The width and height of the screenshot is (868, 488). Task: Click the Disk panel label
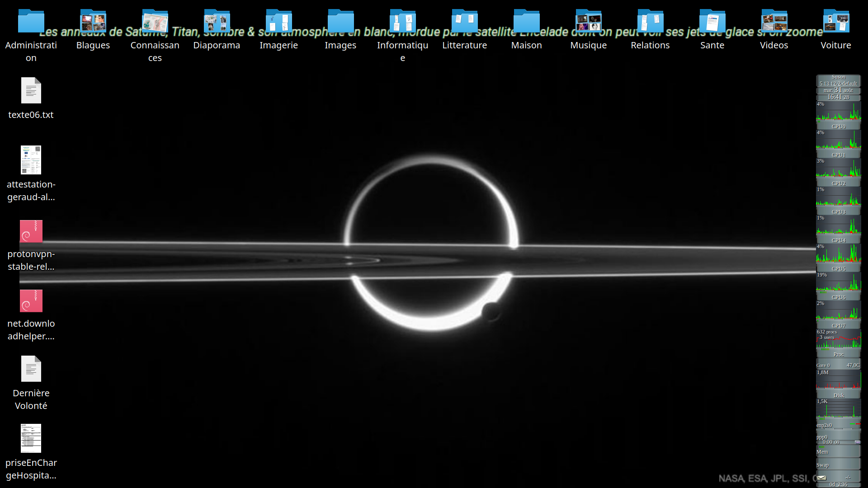(x=839, y=395)
